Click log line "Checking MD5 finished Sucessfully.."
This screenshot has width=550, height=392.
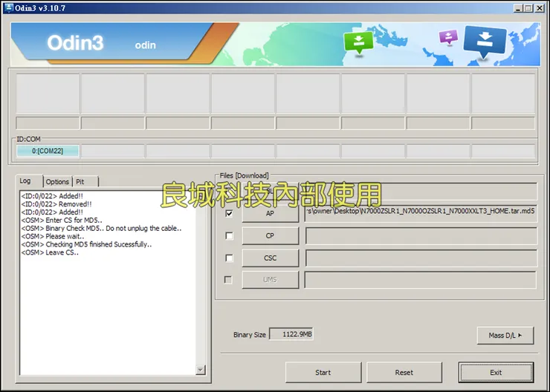[x=86, y=244]
